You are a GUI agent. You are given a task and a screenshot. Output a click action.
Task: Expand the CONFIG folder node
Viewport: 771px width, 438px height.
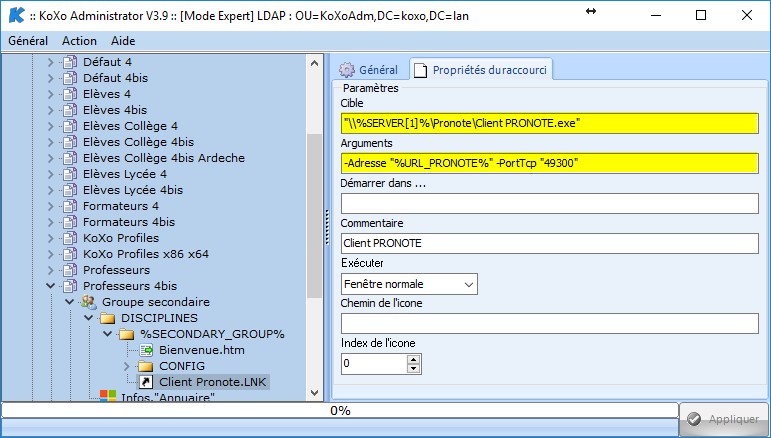(126, 366)
